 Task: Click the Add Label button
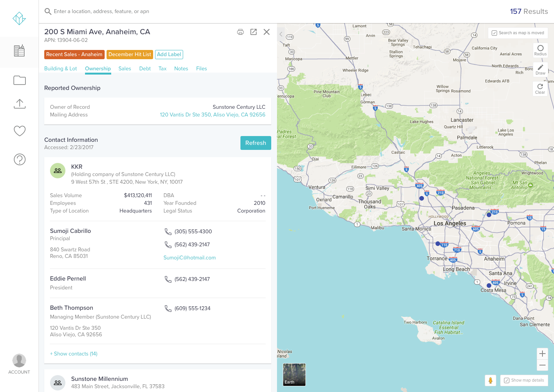tap(169, 55)
